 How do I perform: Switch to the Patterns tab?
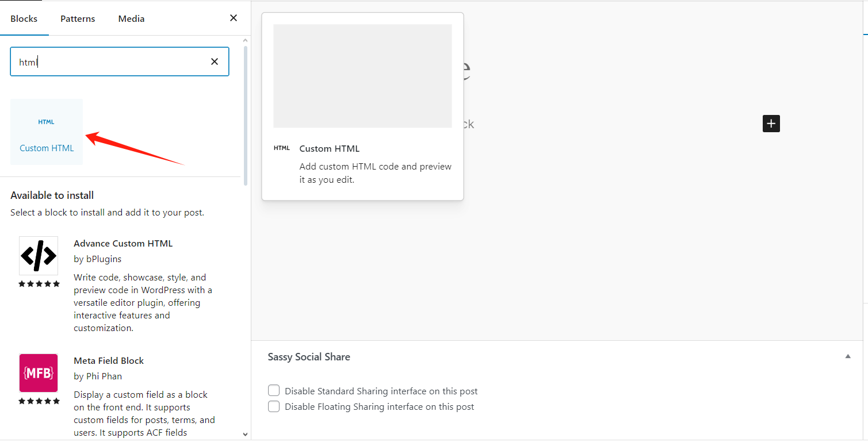(78, 18)
